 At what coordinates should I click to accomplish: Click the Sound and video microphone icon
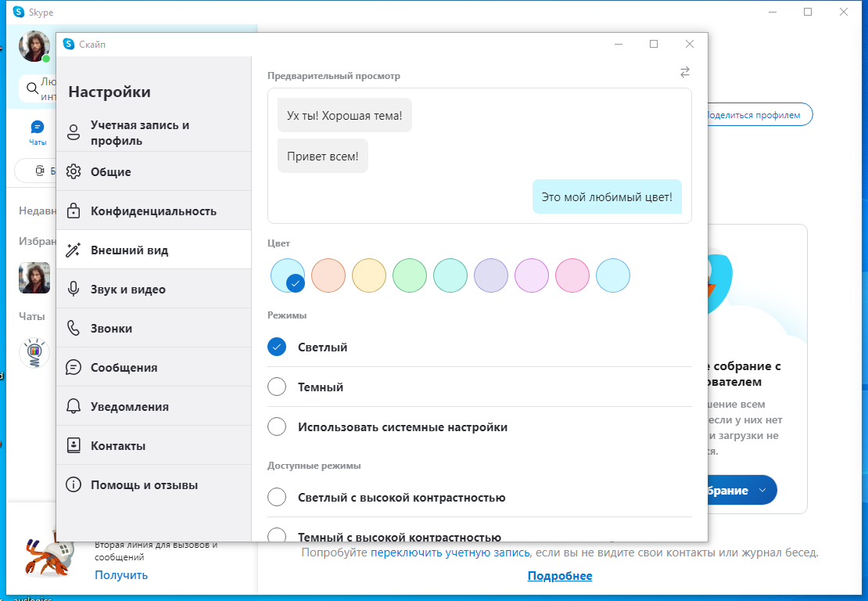click(73, 289)
